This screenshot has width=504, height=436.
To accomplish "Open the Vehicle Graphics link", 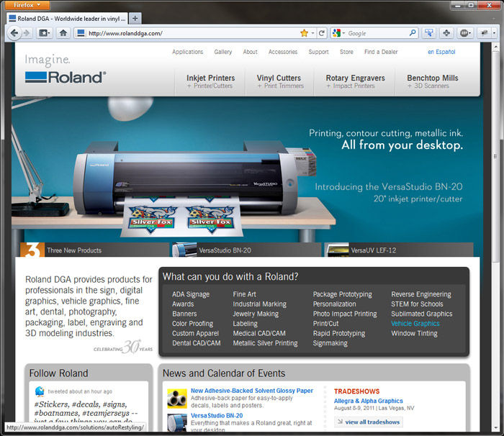I will [415, 324].
